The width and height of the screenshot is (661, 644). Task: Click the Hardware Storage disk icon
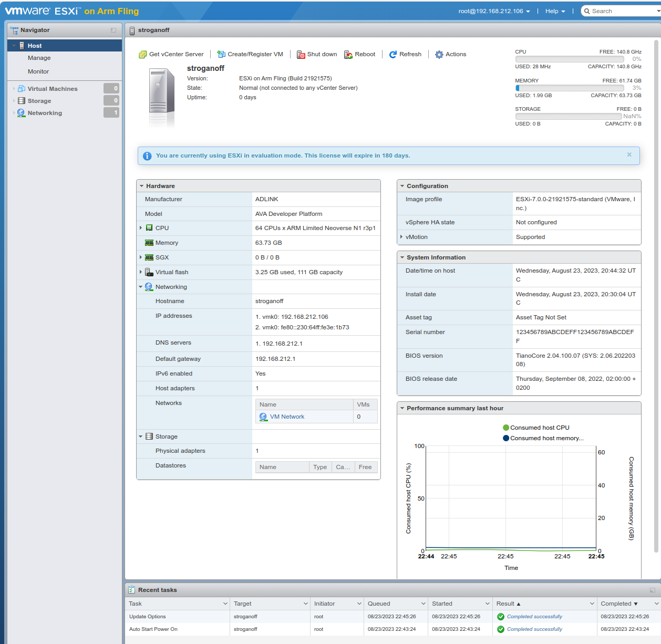coord(149,437)
